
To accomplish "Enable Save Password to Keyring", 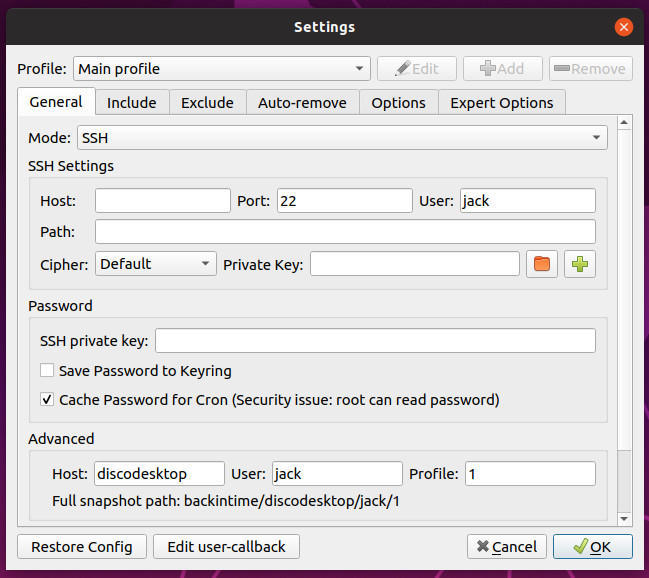I will coord(47,370).
